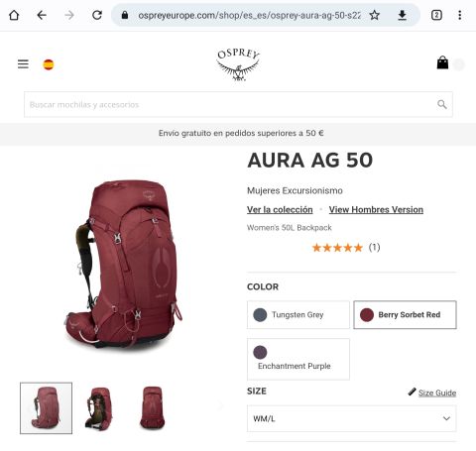Select the Enchantment Purple color option
This screenshot has width=476, height=451.
[298, 359]
